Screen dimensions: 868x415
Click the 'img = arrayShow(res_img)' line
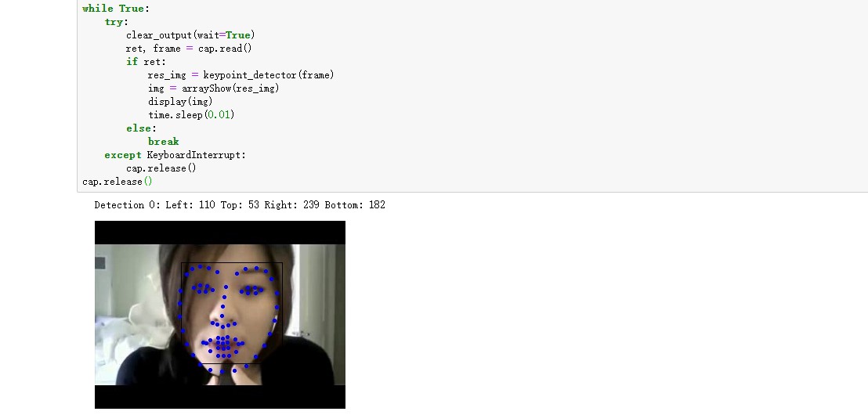[213, 88]
